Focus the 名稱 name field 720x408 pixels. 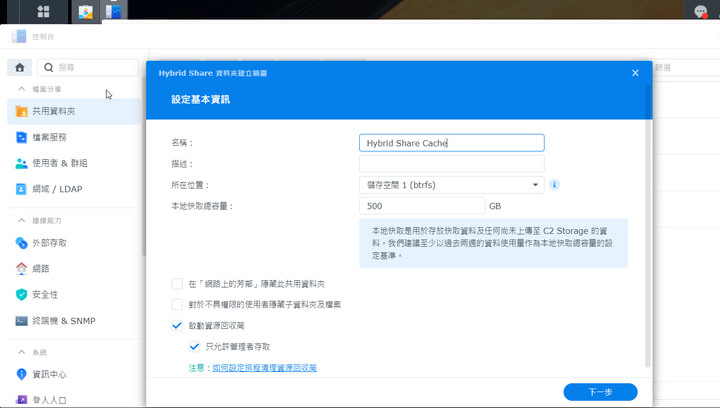452,143
